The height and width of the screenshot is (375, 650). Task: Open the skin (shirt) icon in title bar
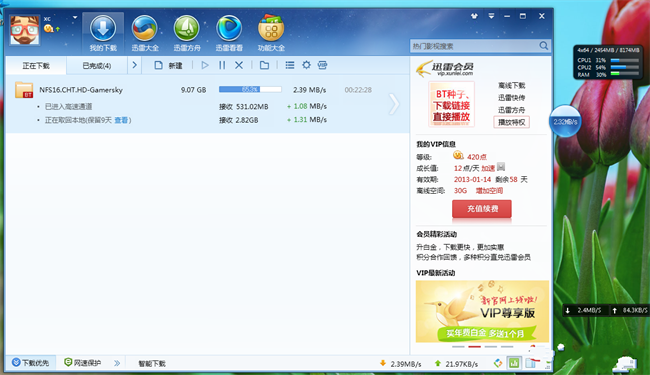tap(474, 16)
